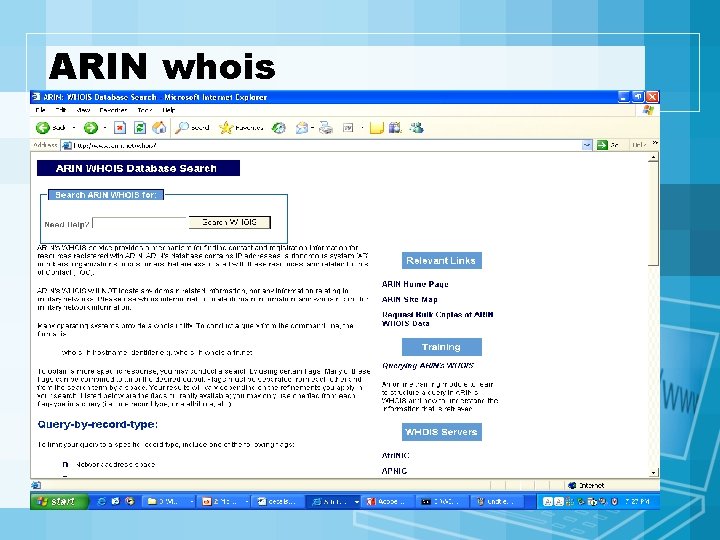
Task: Open the Back button history dropdown
Action: (x=74, y=128)
